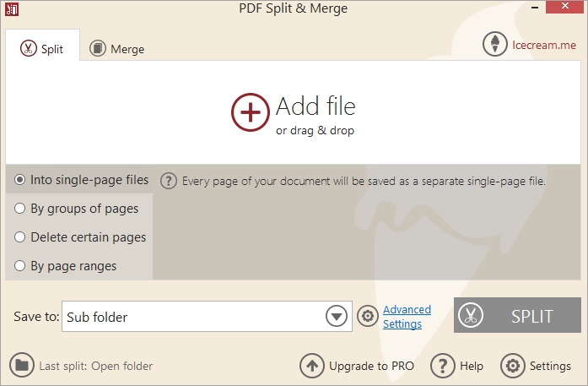Select By page ranges radio button
Screen dimensions: 588x386
pyautogui.click(x=20, y=266)
